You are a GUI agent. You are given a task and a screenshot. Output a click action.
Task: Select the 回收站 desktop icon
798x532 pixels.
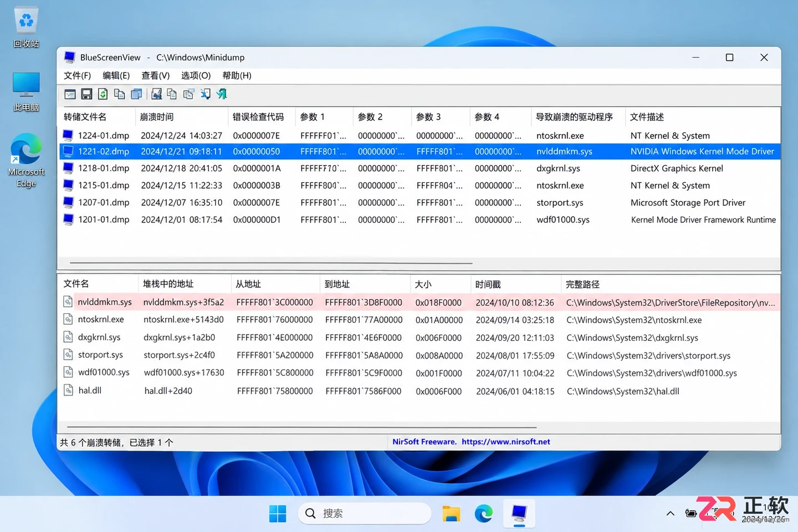point(26,28)
